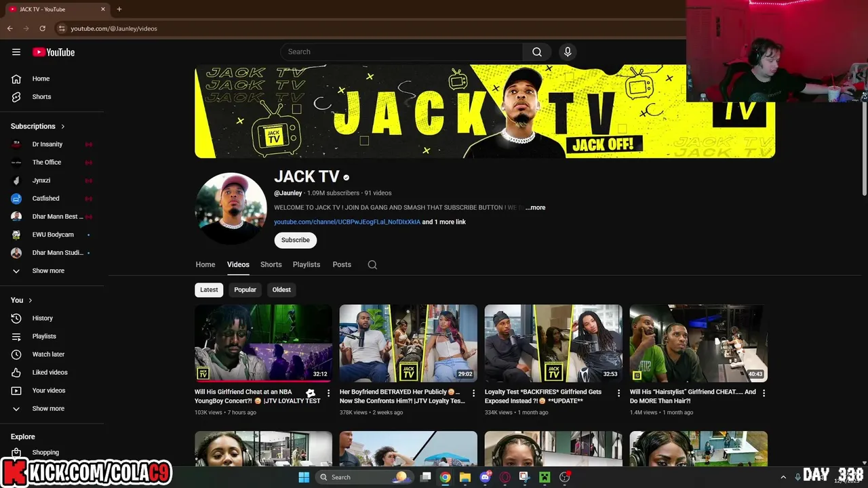
Task: Click the browser address bar URL
Action: (x=114, y=28)
